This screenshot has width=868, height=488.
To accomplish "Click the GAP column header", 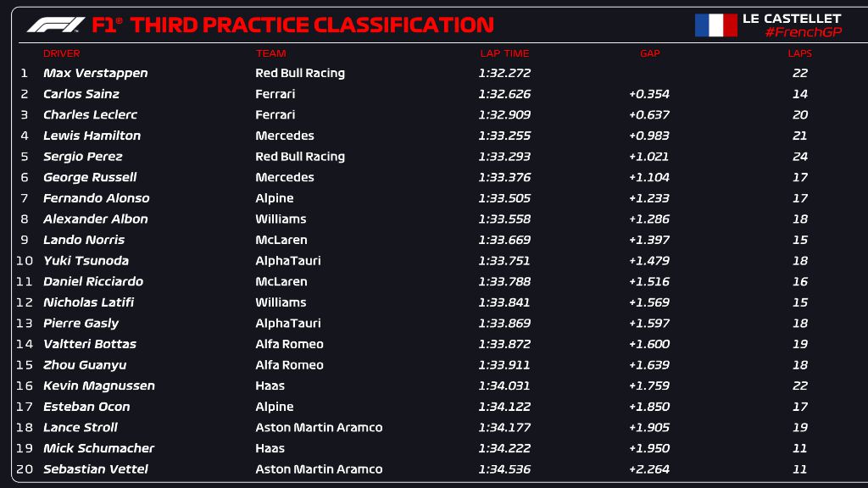I will tap(649, 53).
